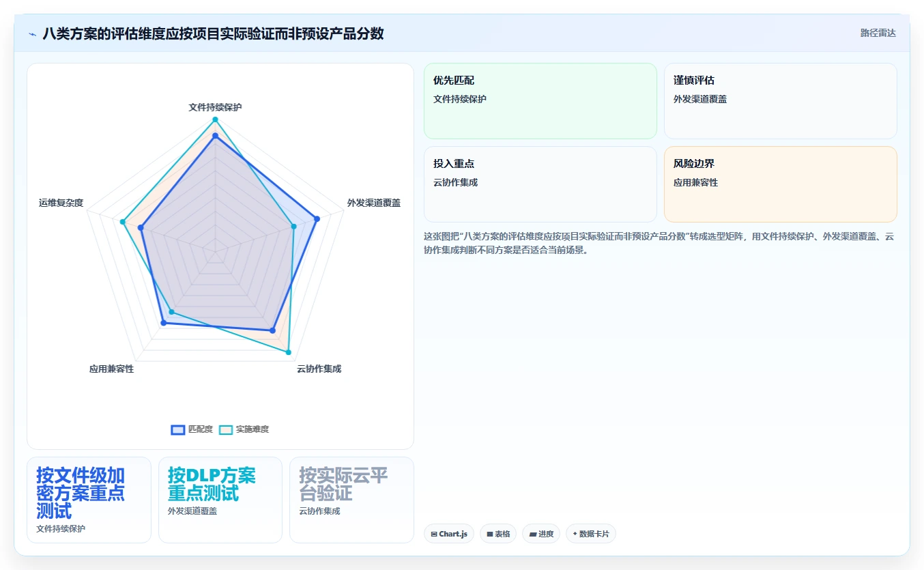Click the lightning icon beside the title
The image size is (924, 570).
pyautogui.click(x=33, y=33)
